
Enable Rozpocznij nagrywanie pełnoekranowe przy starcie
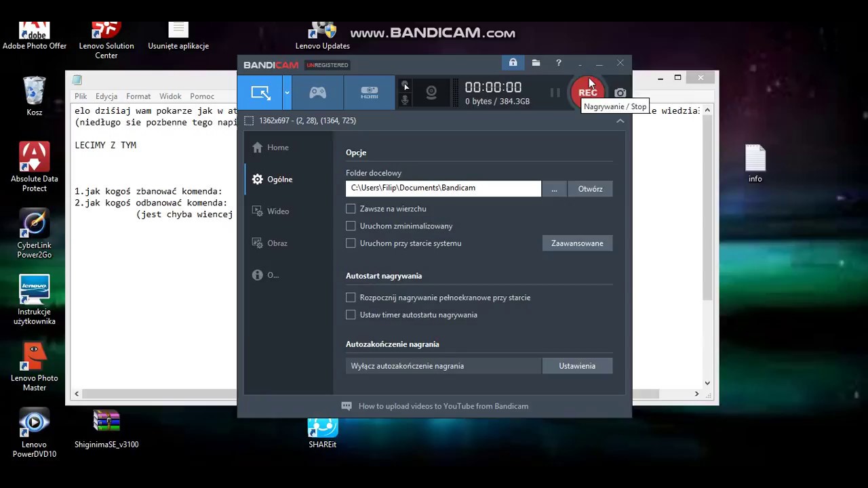coord(351,297)
